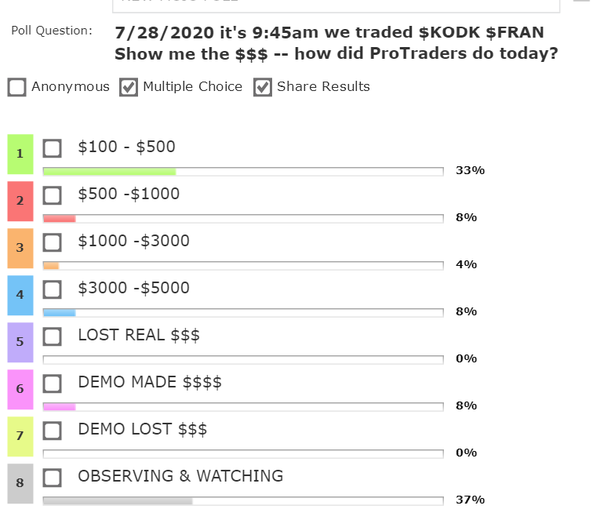Select the orange number 3 swatch
The height and width of the screenshot is (520, 600).
click(20, 248)
